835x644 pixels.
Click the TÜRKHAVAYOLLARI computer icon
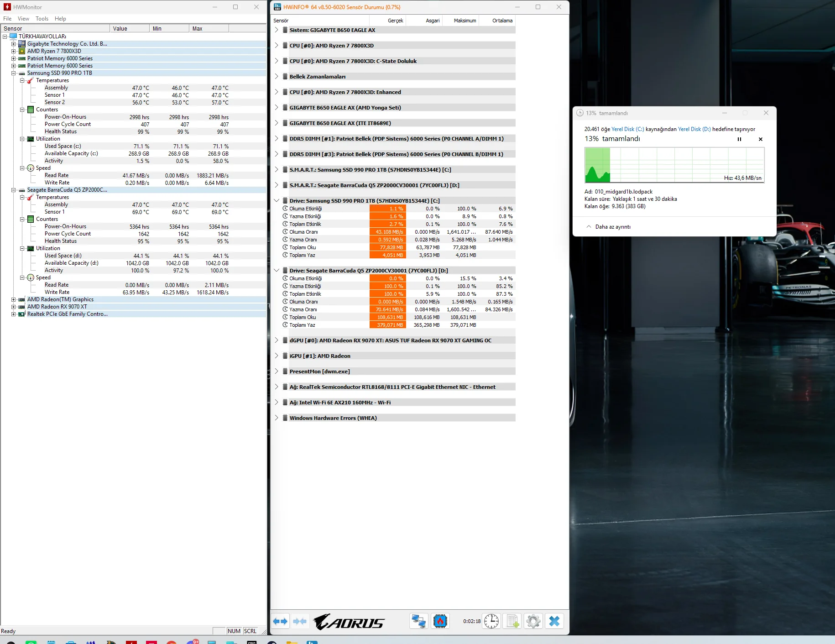13,36
